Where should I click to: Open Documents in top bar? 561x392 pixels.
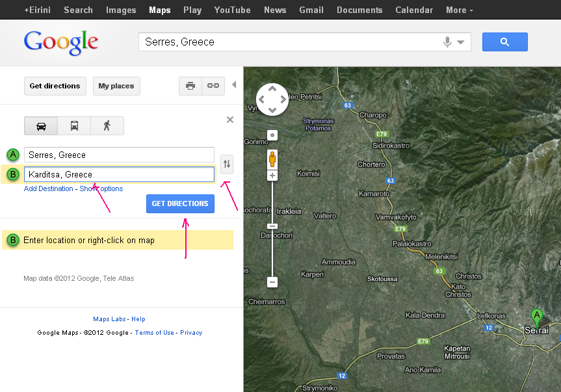(359, 10)
